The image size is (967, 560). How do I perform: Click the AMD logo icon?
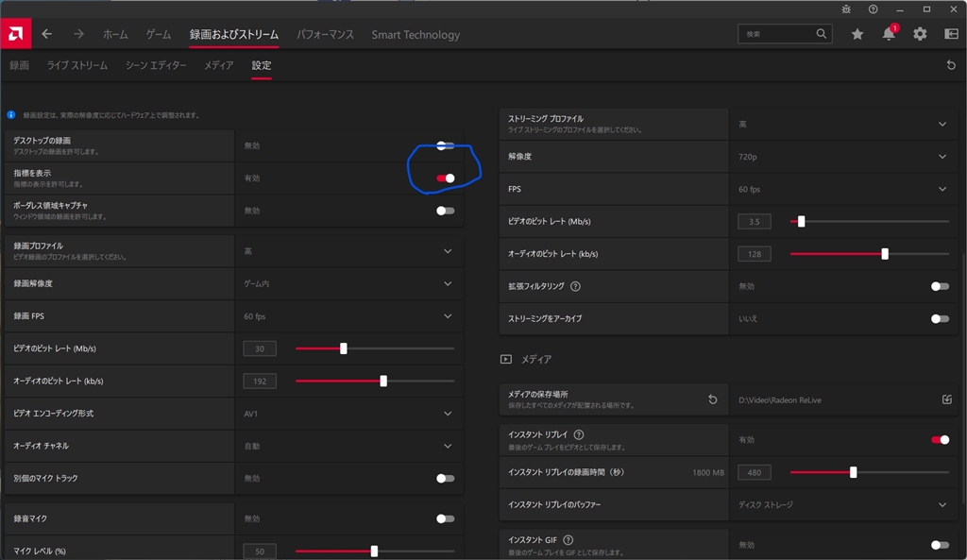click(15, 34)
